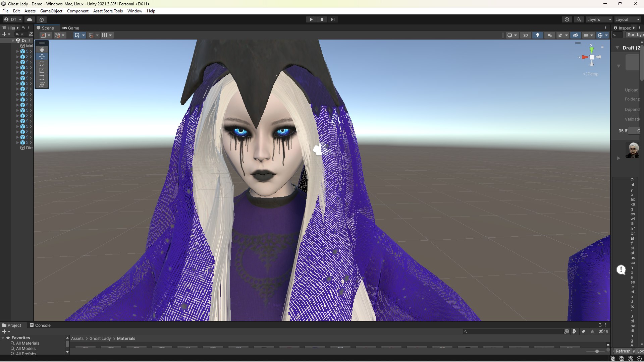Click the Favorites star search icon

point(592,331)
